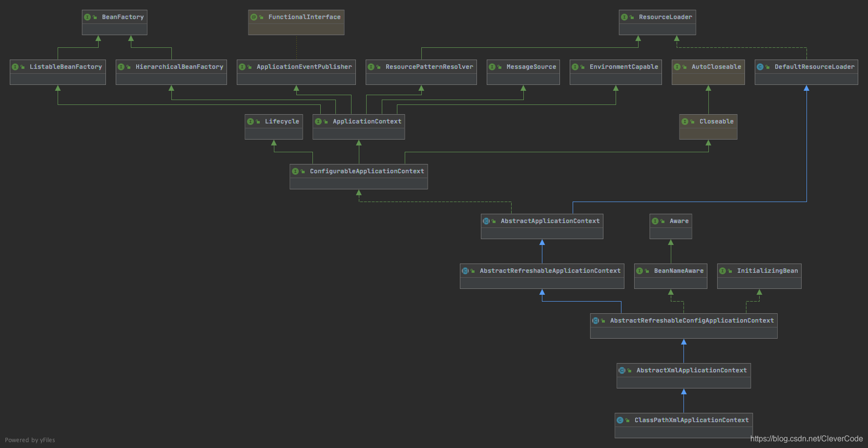Click the HierarchicalBeanFactory interface icon
Screen dimensions: 868x448
pos(121,67)
